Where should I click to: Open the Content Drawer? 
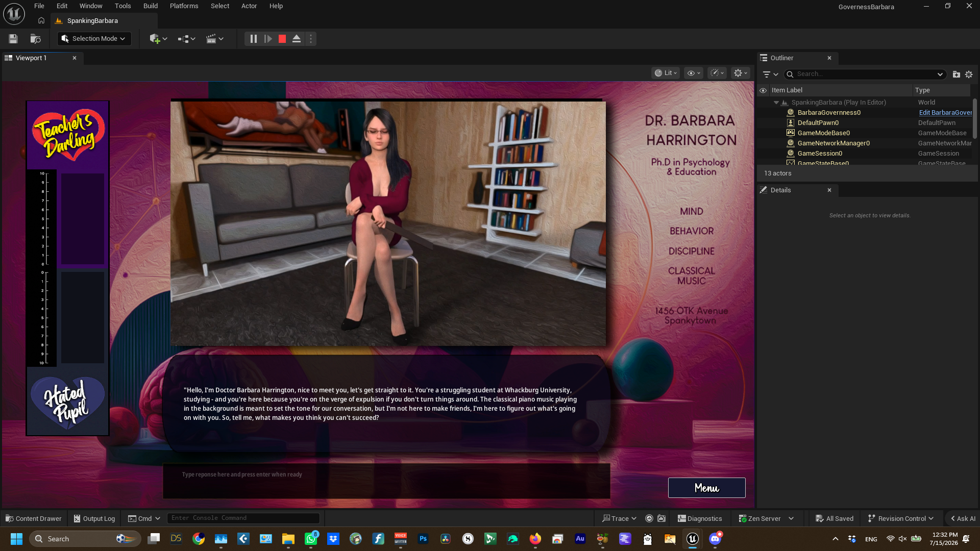coord(34,518)
